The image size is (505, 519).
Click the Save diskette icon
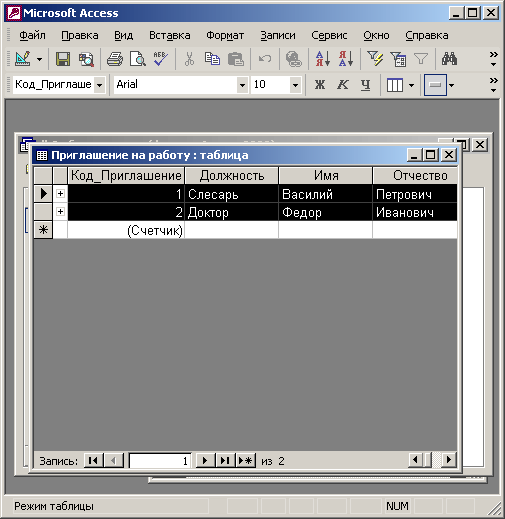pos(63,59)
